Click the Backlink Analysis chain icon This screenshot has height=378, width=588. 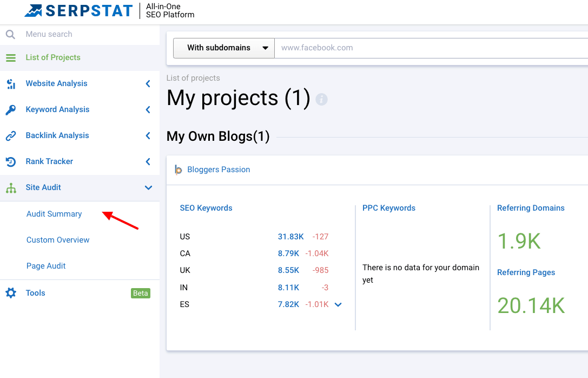click(10, 135)
